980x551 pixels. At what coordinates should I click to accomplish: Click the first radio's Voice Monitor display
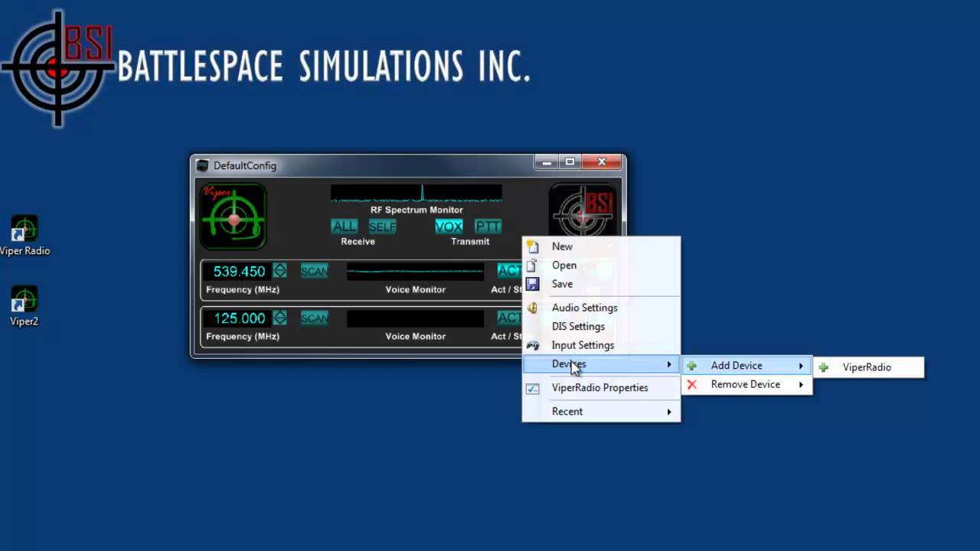point(415,272)
